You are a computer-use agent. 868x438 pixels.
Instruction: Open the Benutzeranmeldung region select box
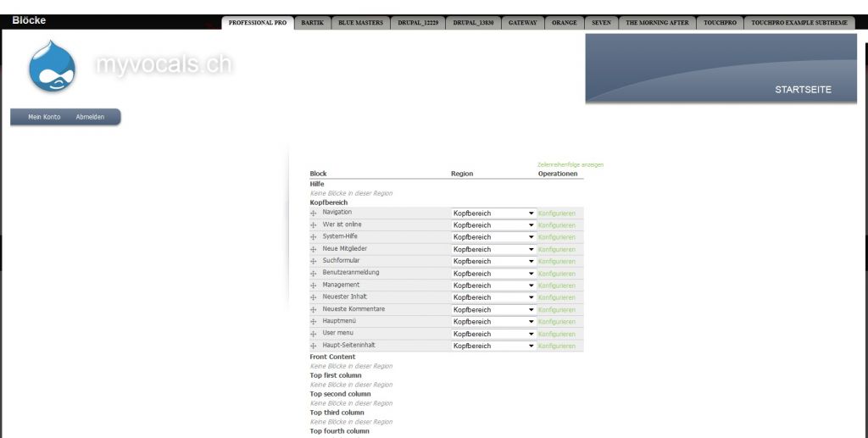[493, 274]
